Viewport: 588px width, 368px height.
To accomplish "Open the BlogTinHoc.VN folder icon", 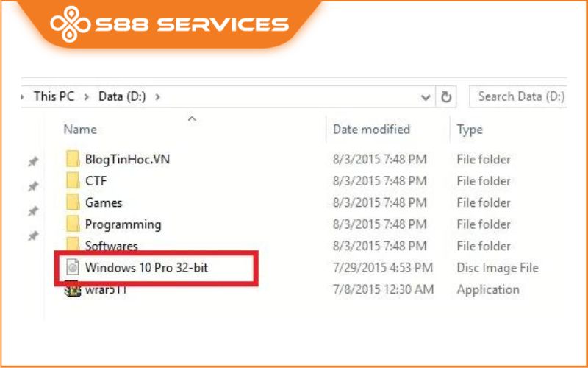I will 73,159.
